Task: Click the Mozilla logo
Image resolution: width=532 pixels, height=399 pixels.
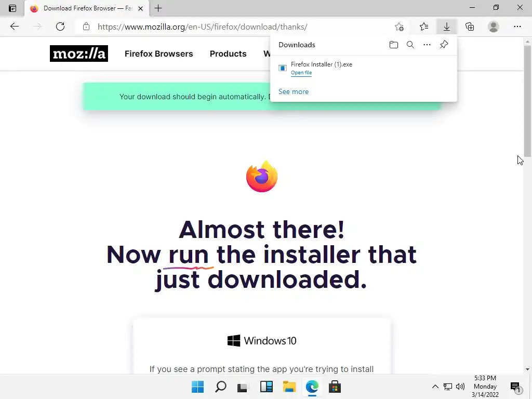Action: coord(79,54)
